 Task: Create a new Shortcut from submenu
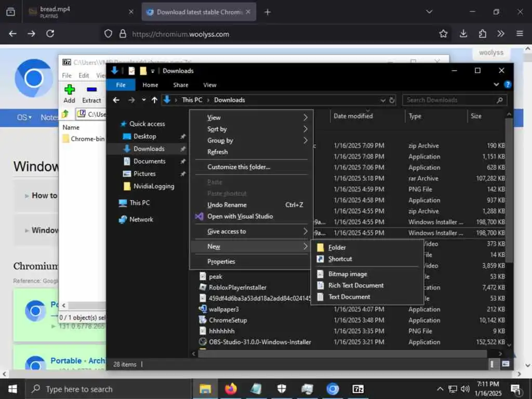coord(367,259)
